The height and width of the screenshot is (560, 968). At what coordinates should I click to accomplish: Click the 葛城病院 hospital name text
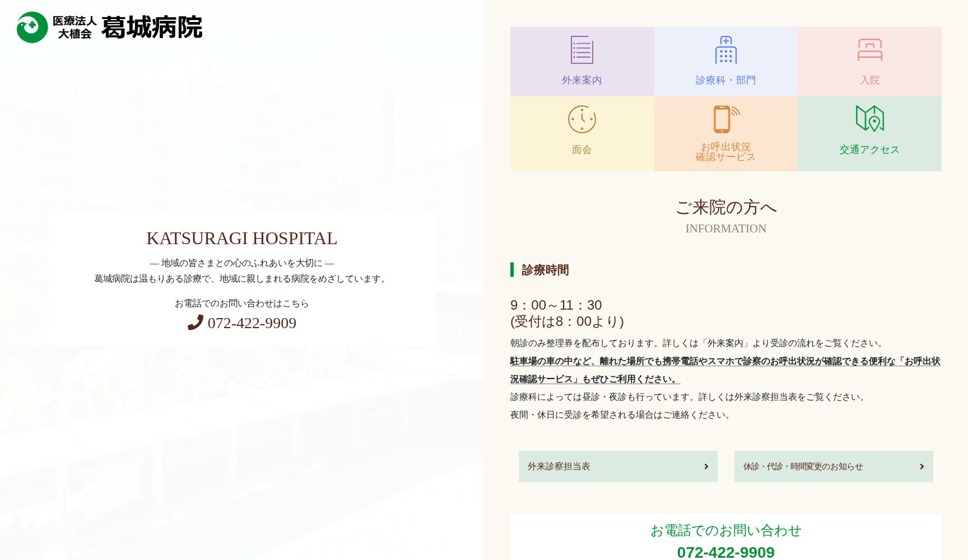tap(152, 27)
